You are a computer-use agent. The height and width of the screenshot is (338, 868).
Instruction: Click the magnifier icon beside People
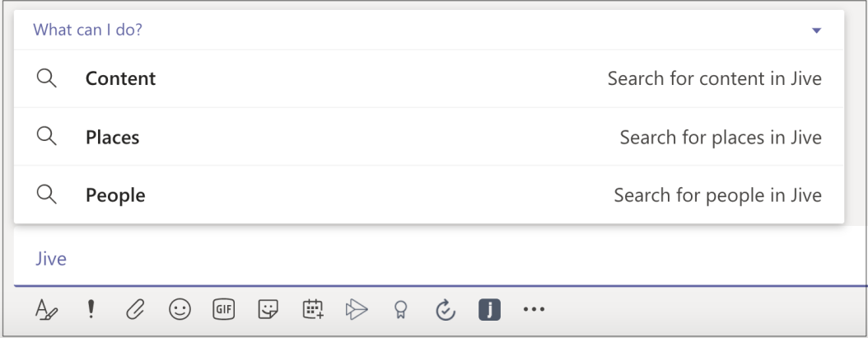click(46, 195)
